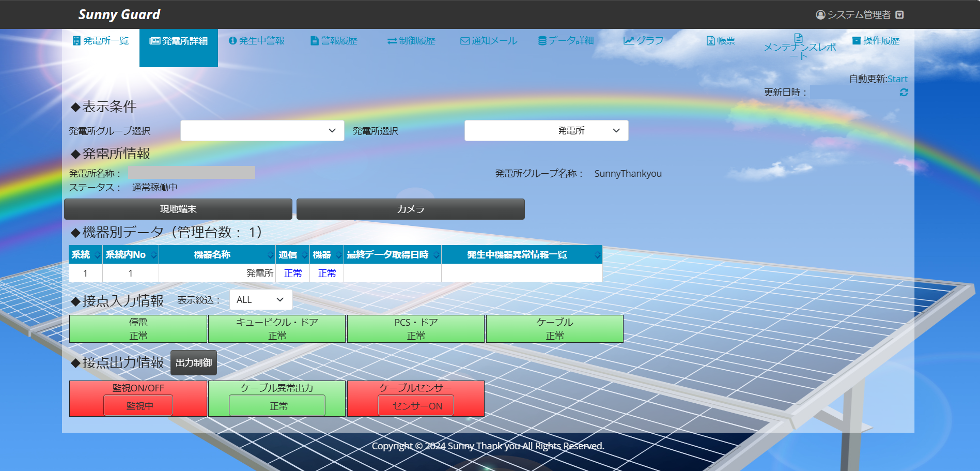The width and height of the screenshot is (980, 471).
Task: Click the sort icon on 発生中機器異常情報一覧 column
Action: coord(597,255)
